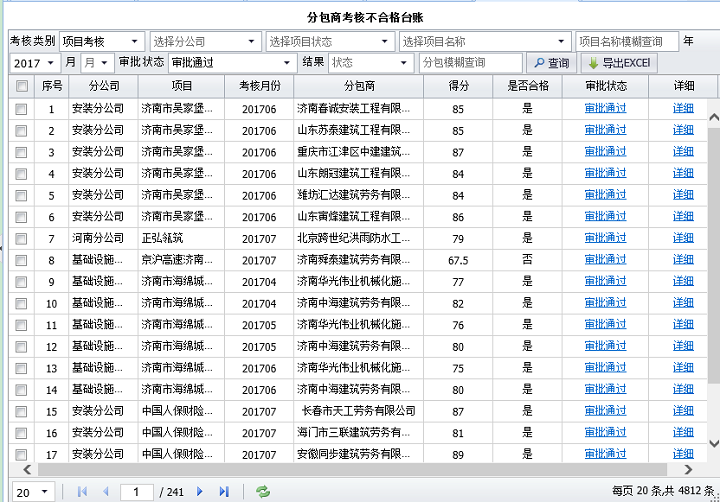
Task: Sort by 序号 column header
Action: (x=51, y=86)
